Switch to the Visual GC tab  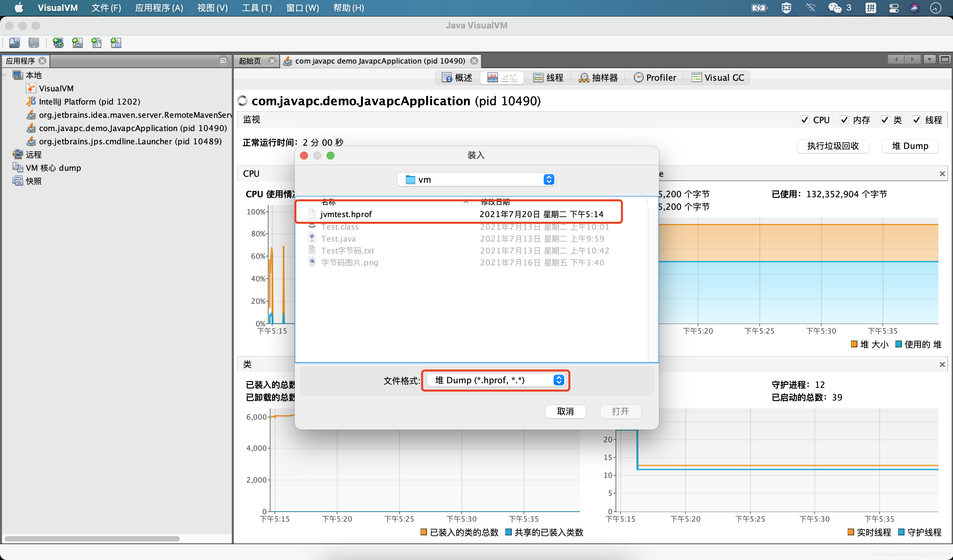(718, 78)
